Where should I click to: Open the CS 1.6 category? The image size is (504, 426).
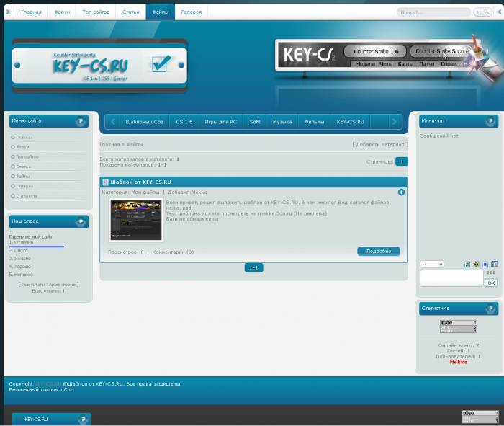(184, 122)
